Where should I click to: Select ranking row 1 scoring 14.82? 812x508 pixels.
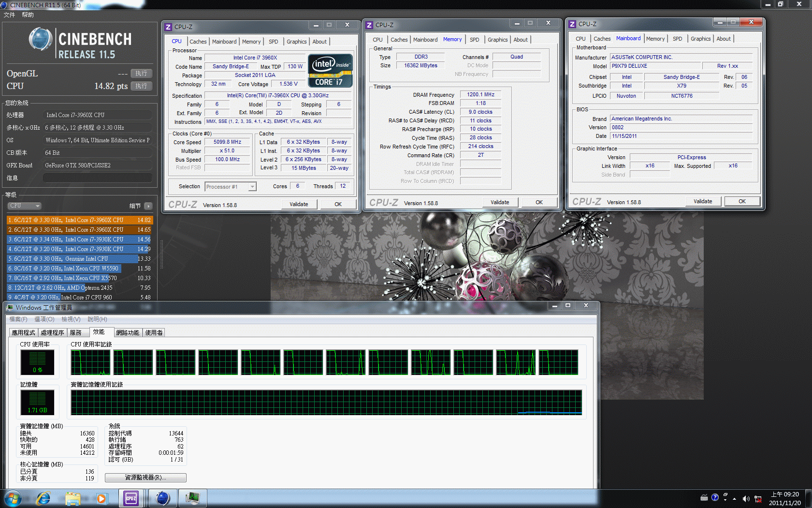point(79,220)
